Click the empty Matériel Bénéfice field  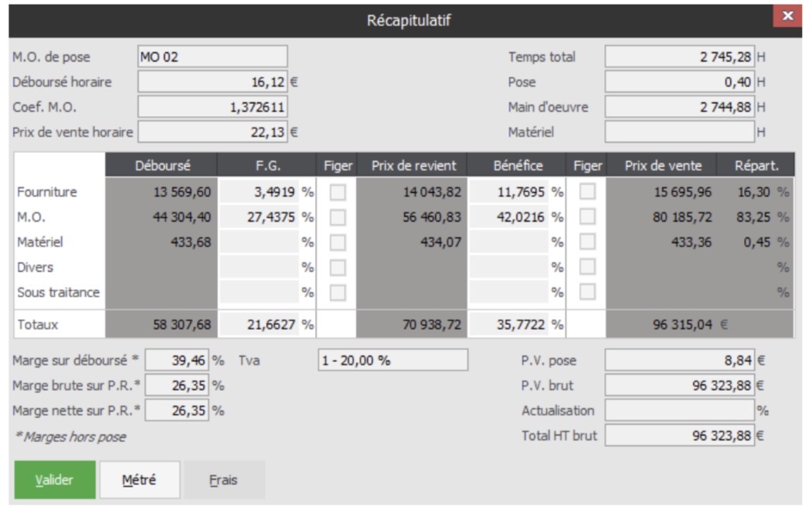point(508,243)
